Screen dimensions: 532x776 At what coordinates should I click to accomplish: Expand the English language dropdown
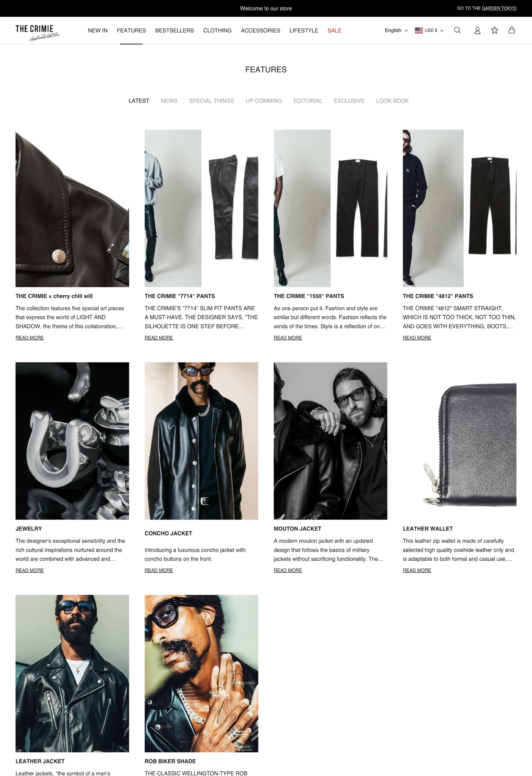coord(396,30)
